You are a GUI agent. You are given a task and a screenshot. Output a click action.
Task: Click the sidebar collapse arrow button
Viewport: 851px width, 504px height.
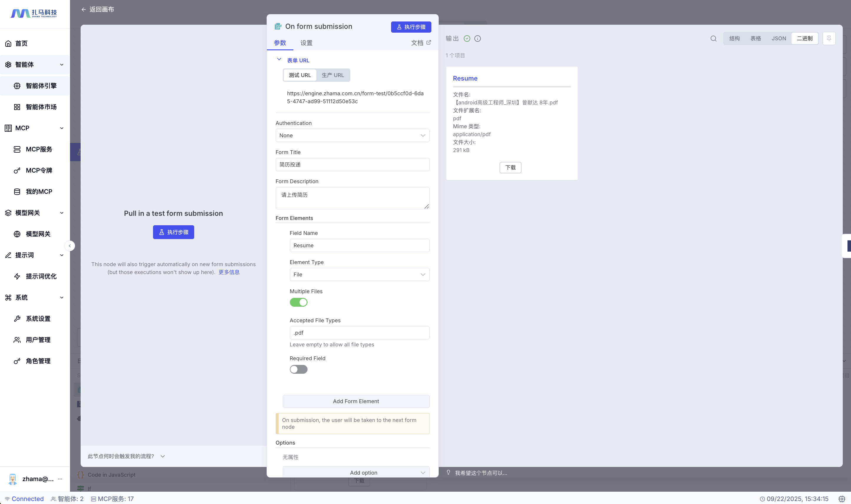click(70, 246)
